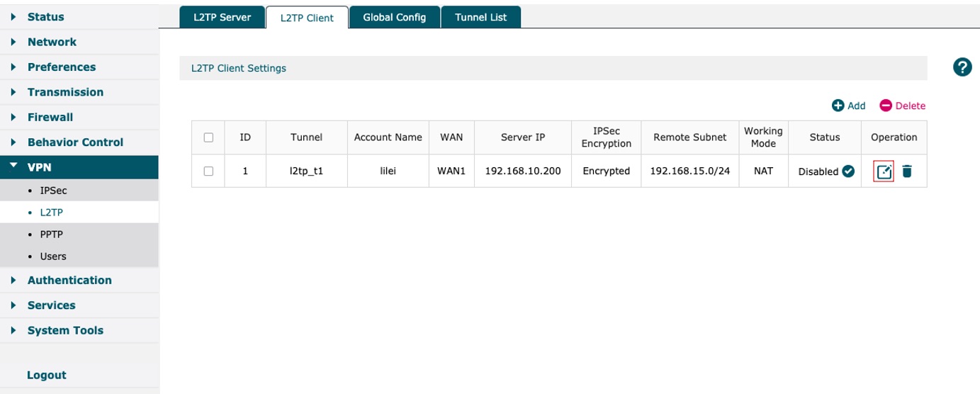
Task: Delete the l2tp_t1 entry with trash icon
Action: pos(907,171)
